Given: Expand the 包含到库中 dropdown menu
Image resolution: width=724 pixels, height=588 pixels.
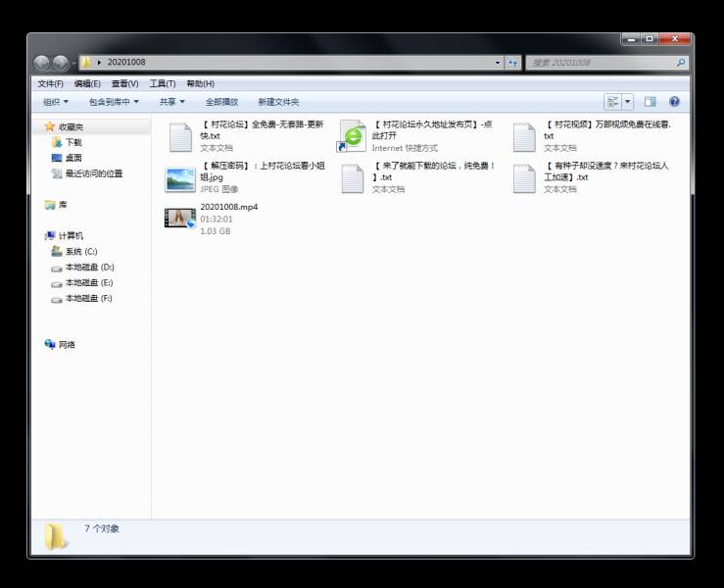Looking at the screenshot, I should 114,102.
